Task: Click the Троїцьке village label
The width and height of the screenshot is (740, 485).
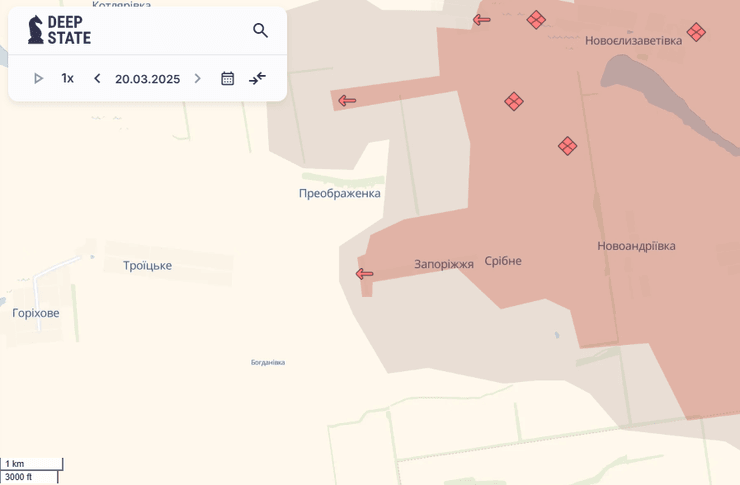Action: tap(147, 265)
